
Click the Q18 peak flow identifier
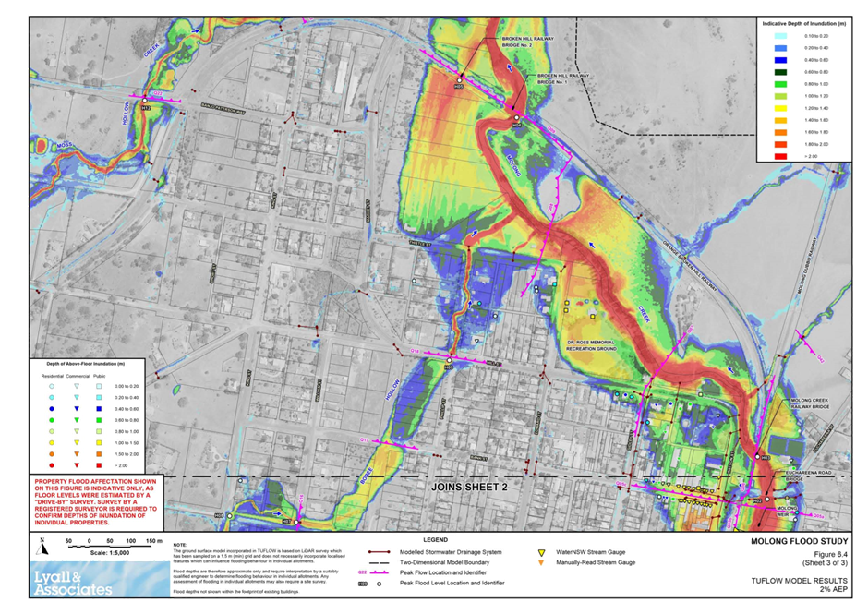click(416, 352)
